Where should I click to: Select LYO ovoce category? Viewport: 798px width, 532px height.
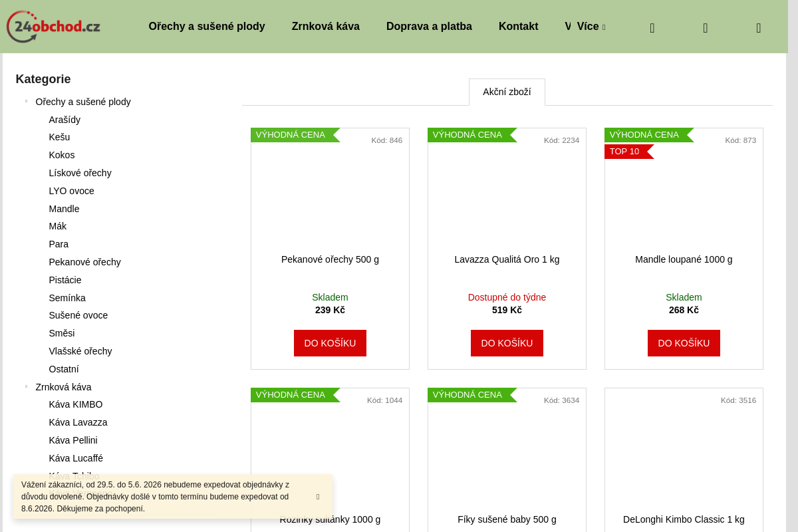tap(71, 191)
